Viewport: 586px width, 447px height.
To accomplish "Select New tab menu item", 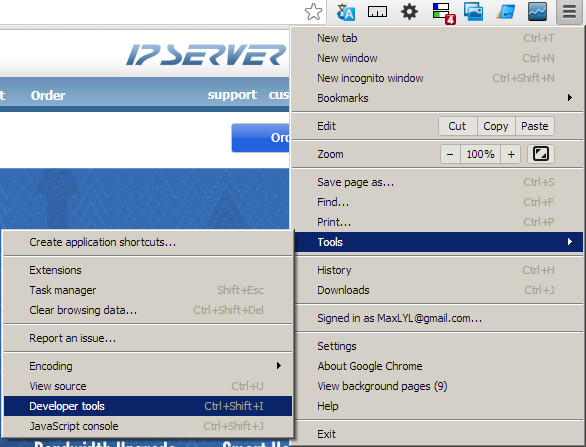I will pos(437,38).
